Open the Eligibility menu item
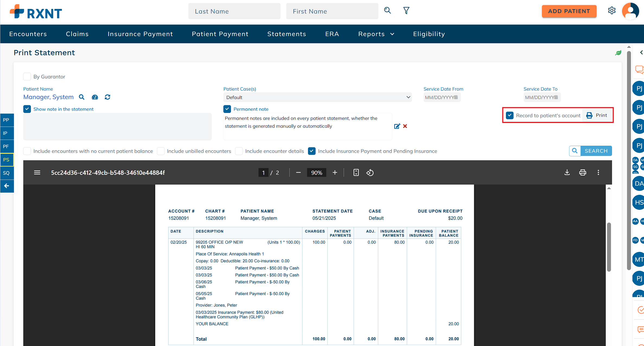 point(429,34)
